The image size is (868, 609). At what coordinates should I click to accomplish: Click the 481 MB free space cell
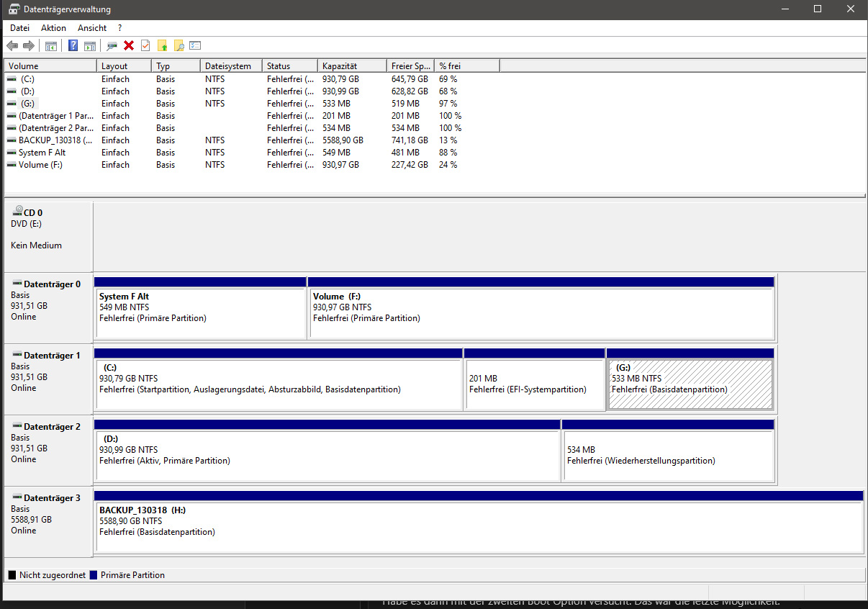(x=405, y=153)
